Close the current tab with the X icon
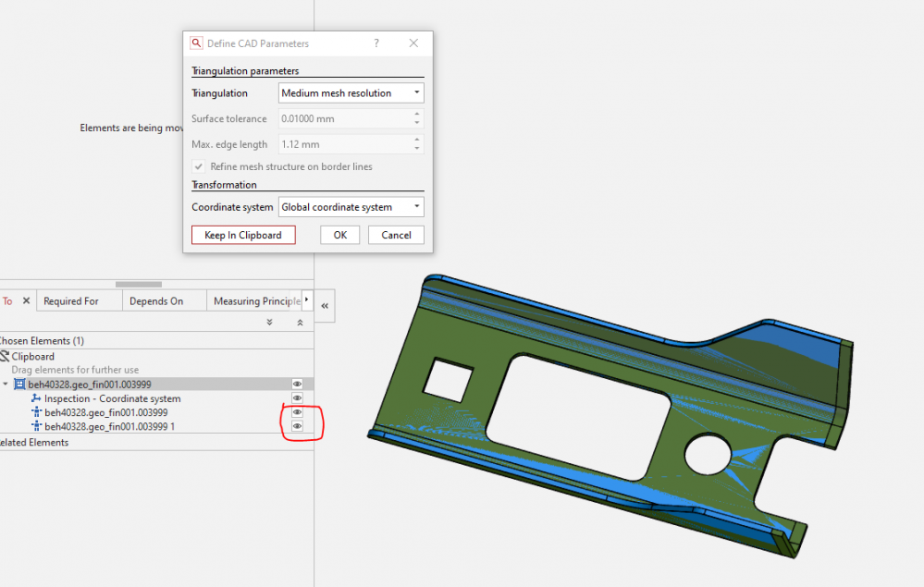 point(26,301)
